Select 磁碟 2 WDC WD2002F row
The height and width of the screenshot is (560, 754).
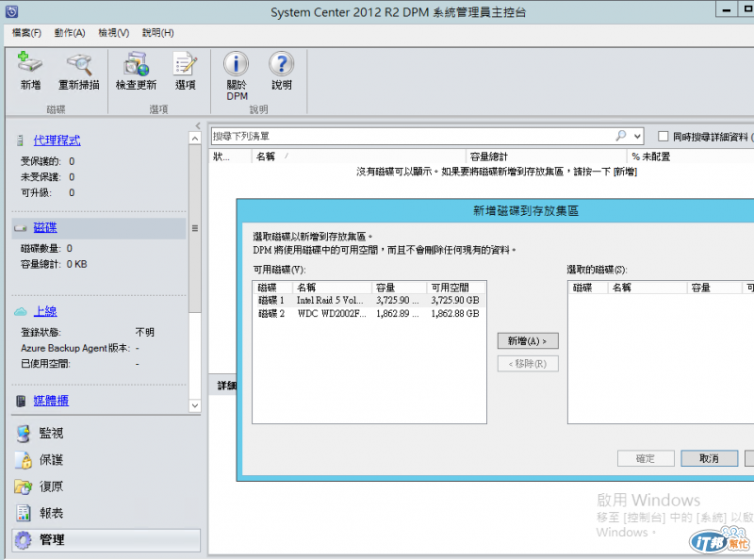[x=369, y=314]
